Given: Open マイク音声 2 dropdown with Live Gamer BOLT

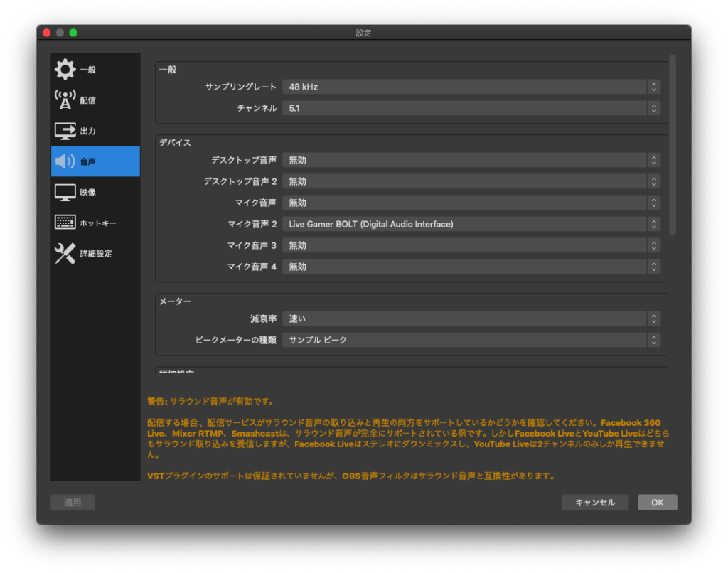Looking at the screenshot, I should coord(471,224).
